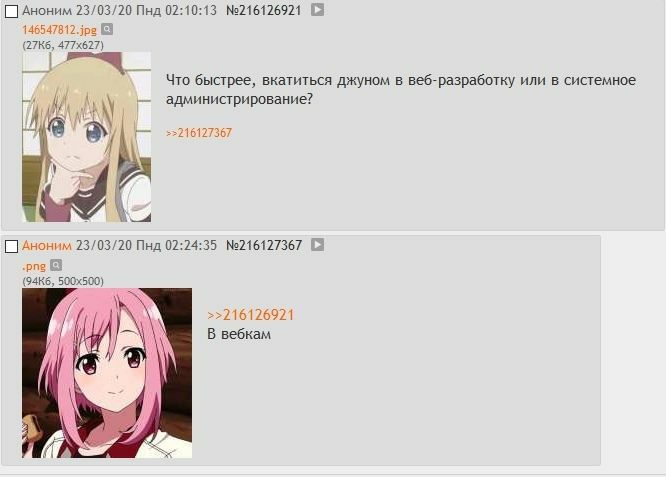Click the orange Аноним name in second post
The width and height of the screenshot is (666, 477).
(x=47, y=246)
